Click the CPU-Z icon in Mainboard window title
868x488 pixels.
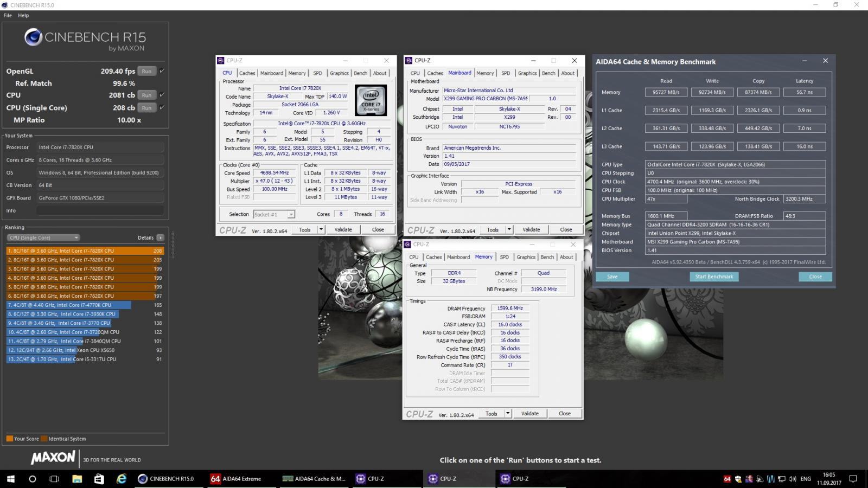coord(409,61)
